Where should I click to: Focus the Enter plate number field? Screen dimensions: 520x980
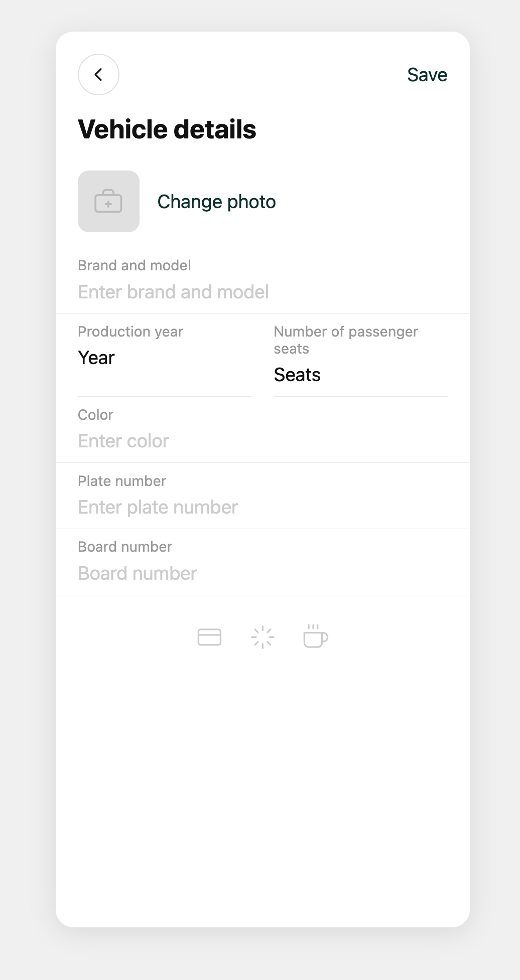[x=263, y=507]
